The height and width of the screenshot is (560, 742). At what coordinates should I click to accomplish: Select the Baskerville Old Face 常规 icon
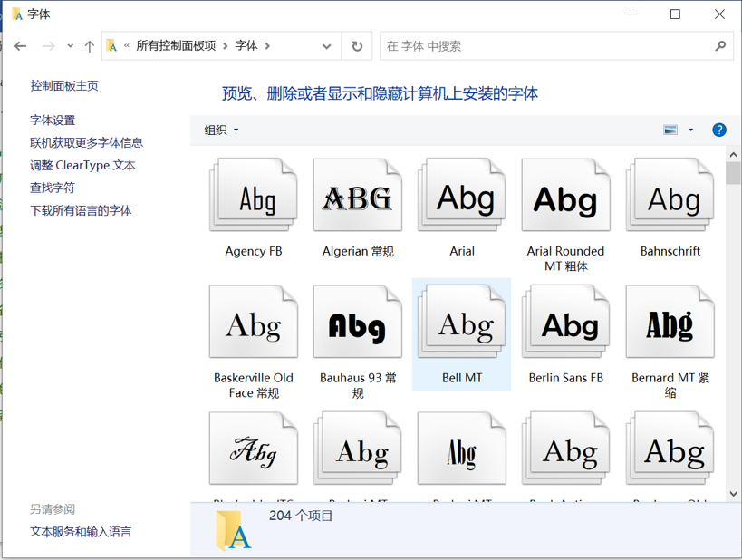254,322
